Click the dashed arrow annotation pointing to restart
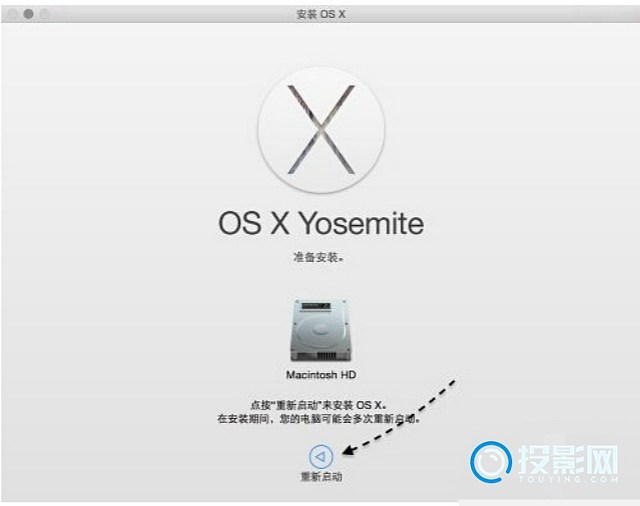The image size is (640, 506). pyautogui.click(x=399, y=417)
